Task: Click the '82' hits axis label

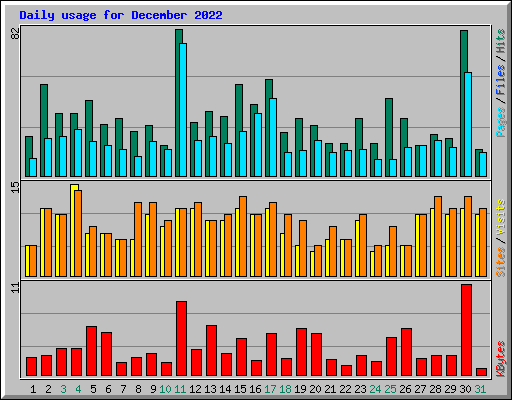Action: [15, 33]
